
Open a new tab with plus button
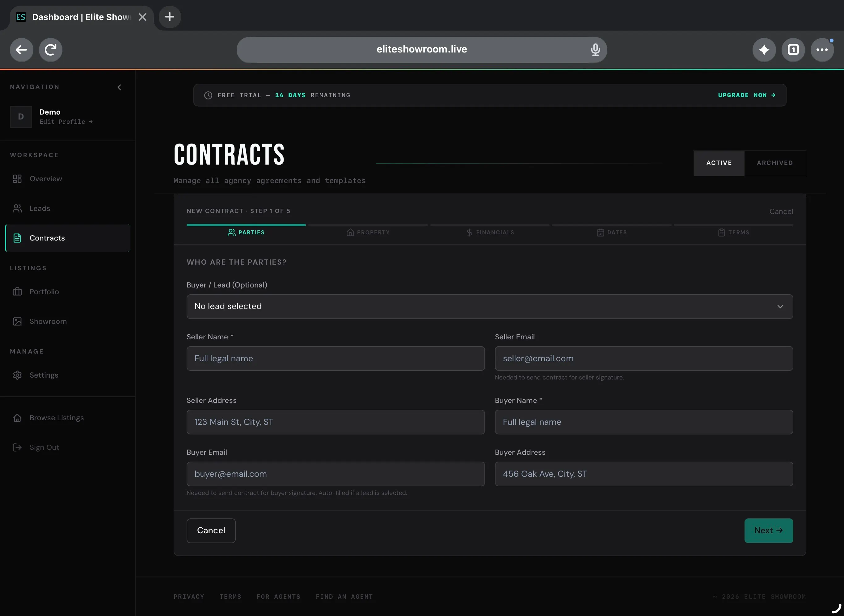click(170, 17)
